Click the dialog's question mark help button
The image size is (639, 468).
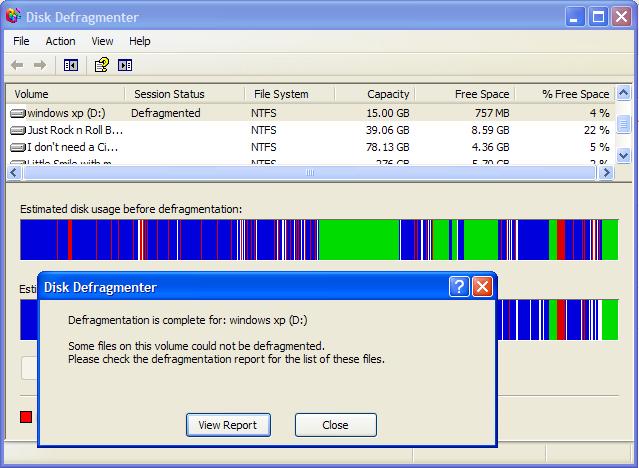point(459,287)
